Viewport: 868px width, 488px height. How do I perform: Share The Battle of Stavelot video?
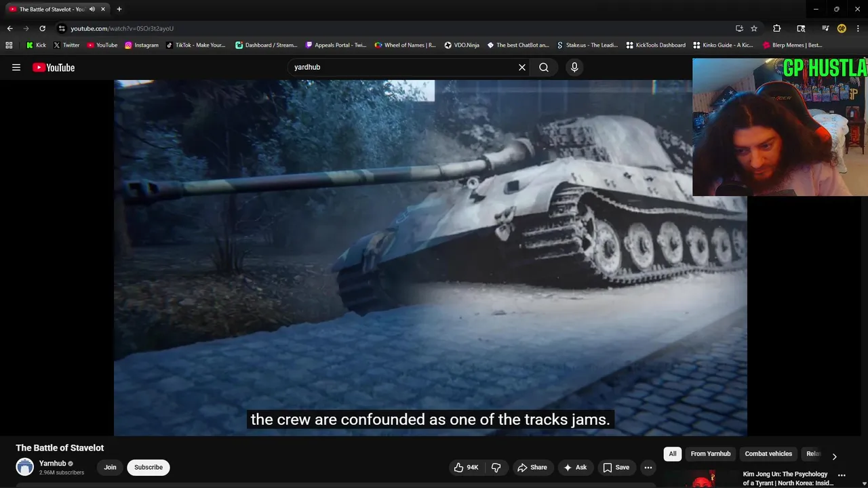532,467
